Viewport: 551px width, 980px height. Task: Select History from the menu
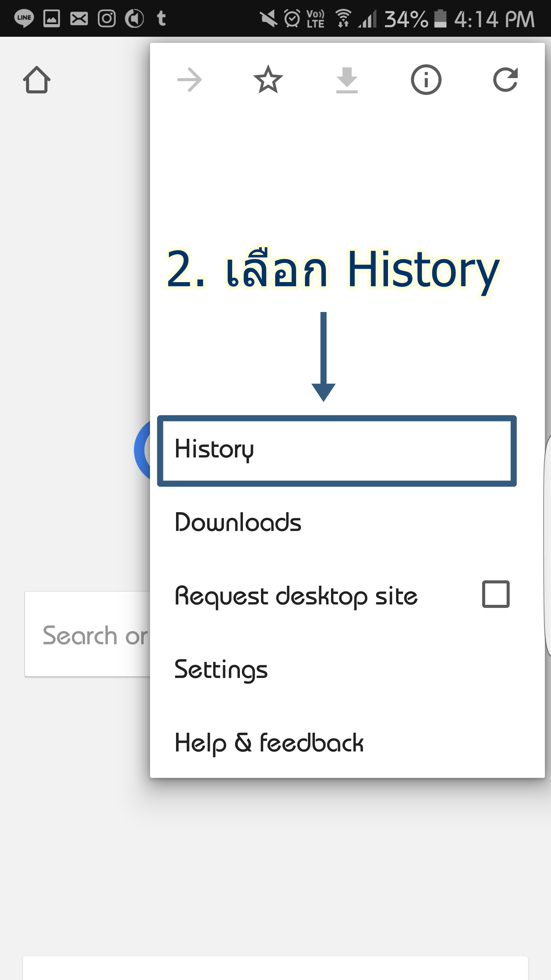[337, 451]
